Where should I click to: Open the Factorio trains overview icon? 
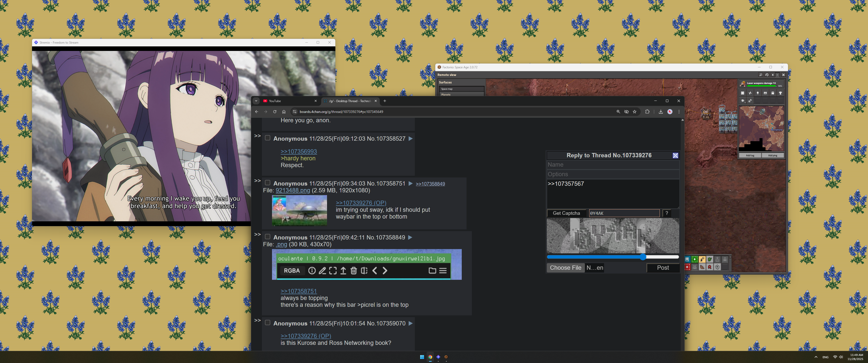[x=773, y=93]
